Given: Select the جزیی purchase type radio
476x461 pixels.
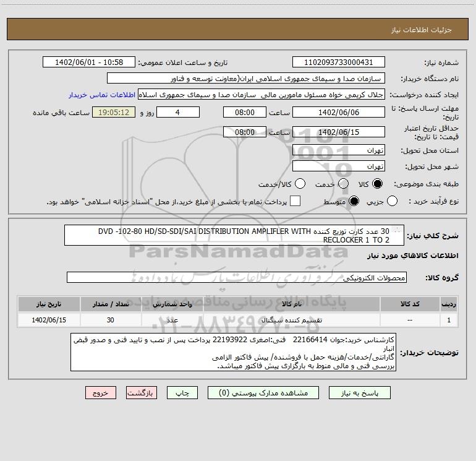Looking at the screenshot, I should coord(392,201).
